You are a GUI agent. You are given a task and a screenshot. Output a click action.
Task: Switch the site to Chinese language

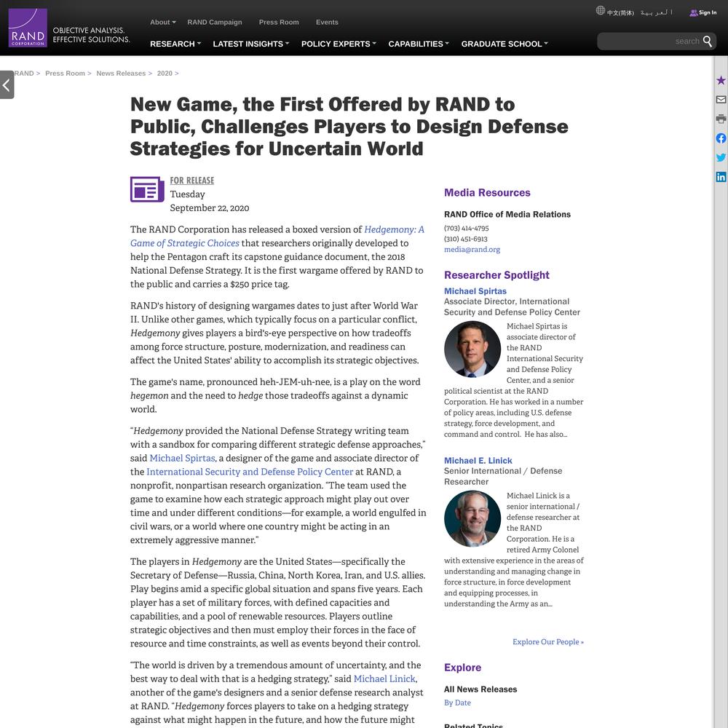point(620,12)
